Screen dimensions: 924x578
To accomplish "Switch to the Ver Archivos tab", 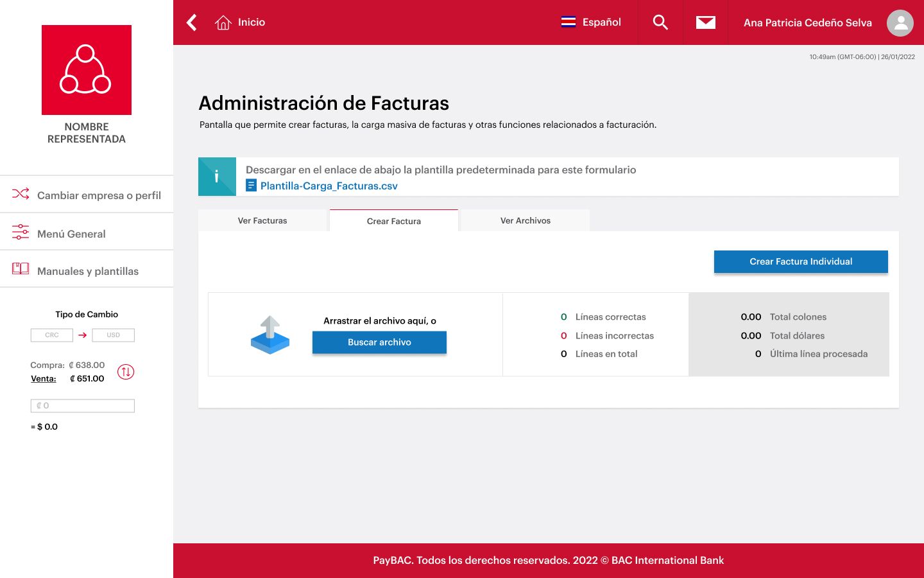I will coord(524,220).
